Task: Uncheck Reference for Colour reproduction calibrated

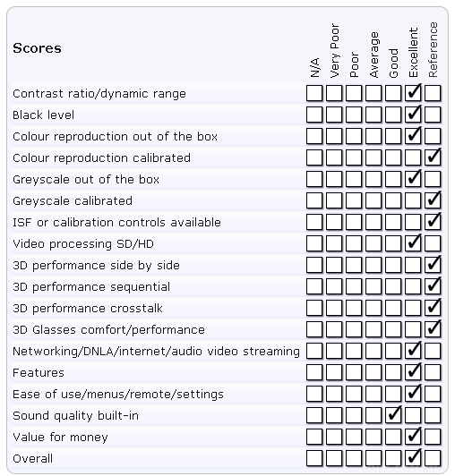Action: 433,157
